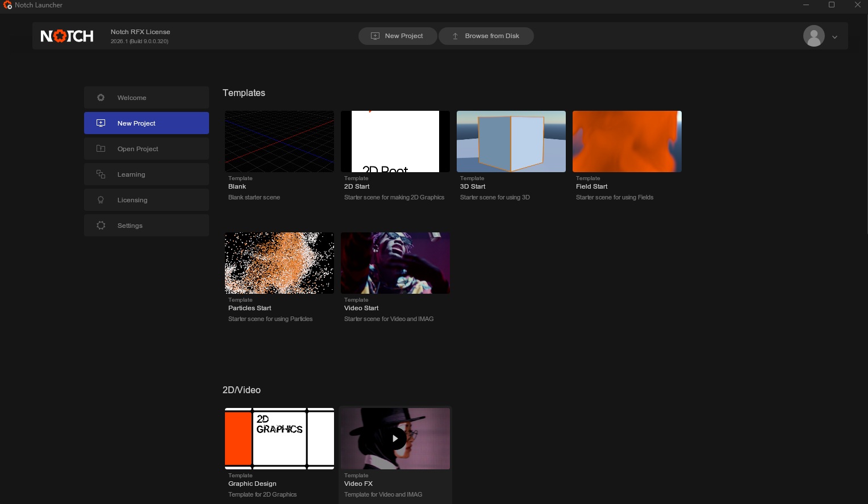Click the 'Starter scene for using Particles' text

[x=270, y=319]
